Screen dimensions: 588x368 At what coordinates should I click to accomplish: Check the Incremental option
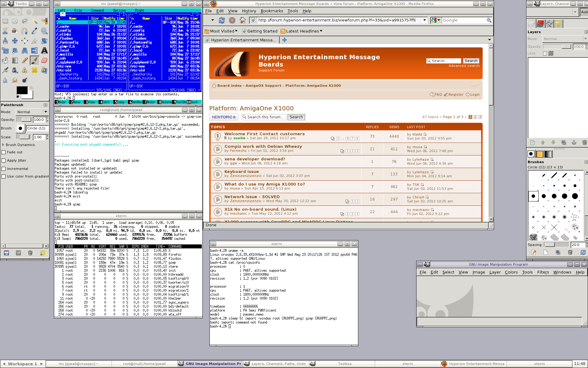tap(4, 169)
